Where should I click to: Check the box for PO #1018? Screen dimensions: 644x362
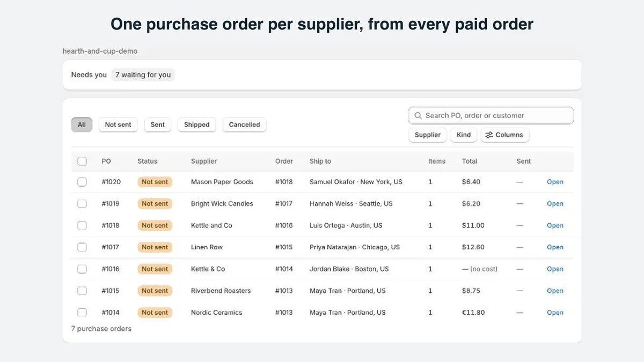[x=82, y=225]
